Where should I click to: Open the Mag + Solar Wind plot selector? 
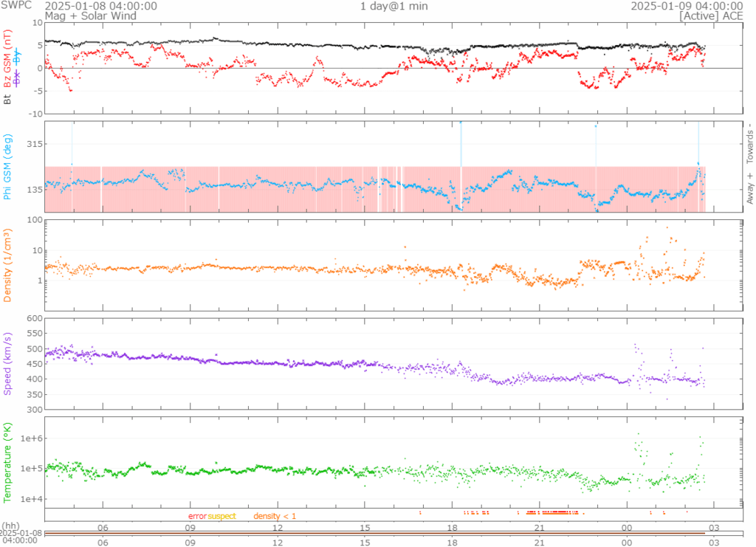click(91, 16)
